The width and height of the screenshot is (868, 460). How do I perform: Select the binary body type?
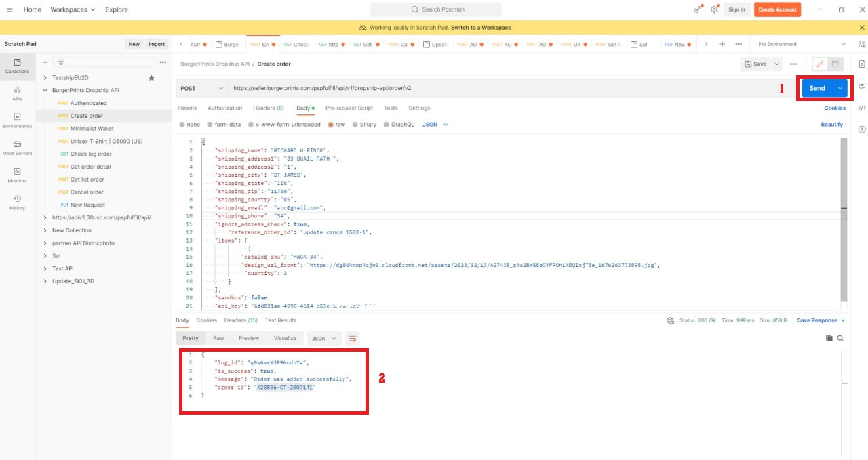pyautogui.click(x=364, y=125)
